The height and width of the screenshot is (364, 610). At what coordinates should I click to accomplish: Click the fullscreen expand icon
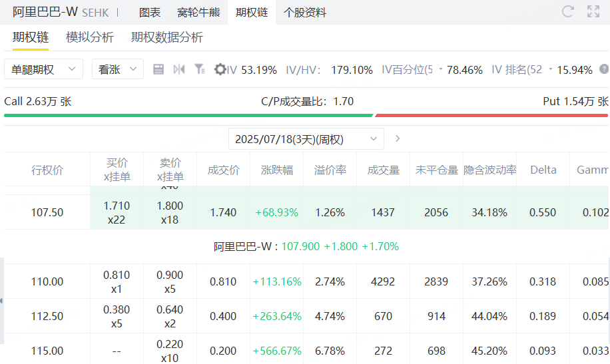593,11
